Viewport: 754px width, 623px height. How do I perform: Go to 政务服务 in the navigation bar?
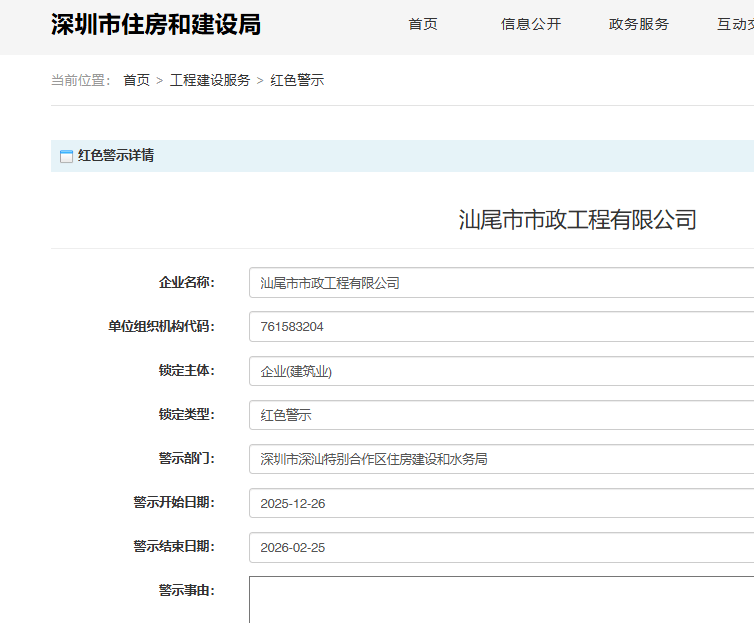(x=639, y=24)
